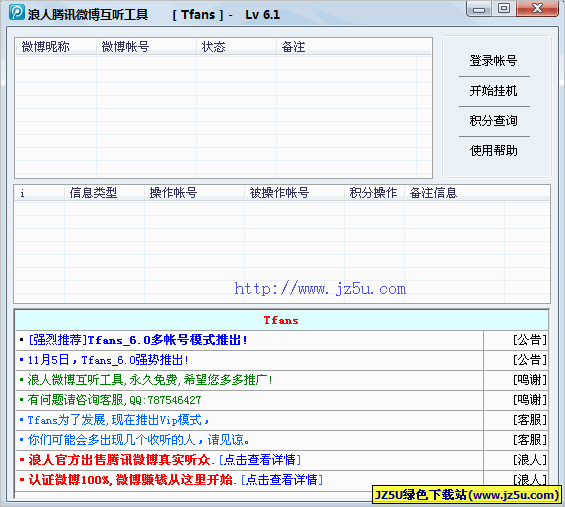This screenshot has height=507, width=565.
Task: Click [点击查看详情] after 浪人官方出售腾讯微博真实听众
Action: [260, 460]
